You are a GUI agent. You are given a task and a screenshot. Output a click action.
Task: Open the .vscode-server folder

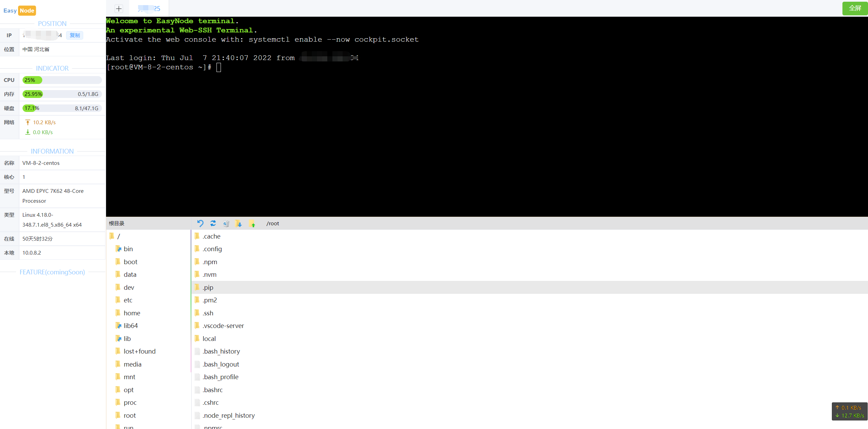coord(223,326)
